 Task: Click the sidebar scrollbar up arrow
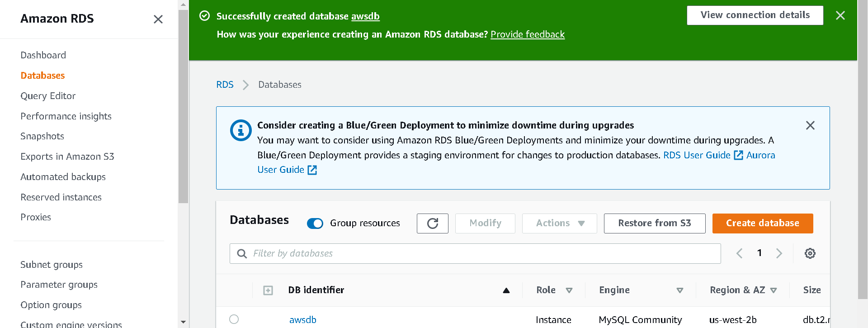183,5
